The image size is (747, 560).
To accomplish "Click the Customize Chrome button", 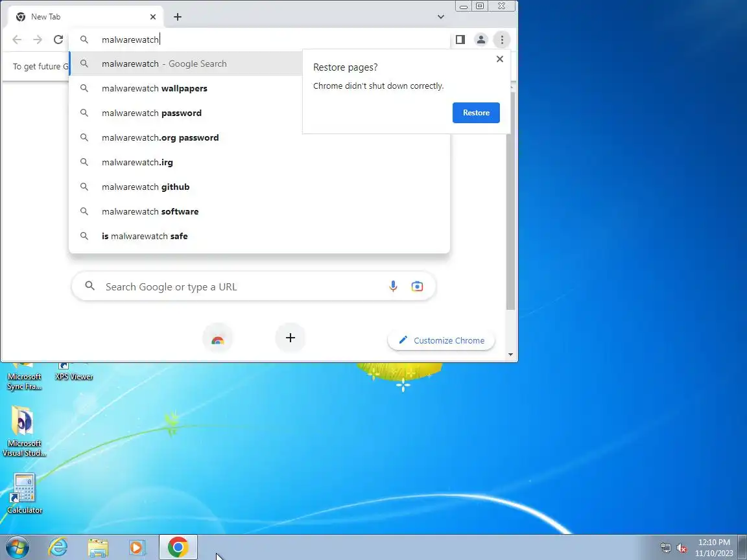I will (x=441, y=340).
